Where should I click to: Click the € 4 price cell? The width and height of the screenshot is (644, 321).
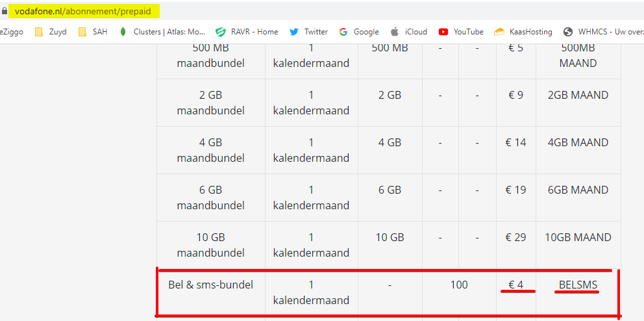click(x=515, y=285)
